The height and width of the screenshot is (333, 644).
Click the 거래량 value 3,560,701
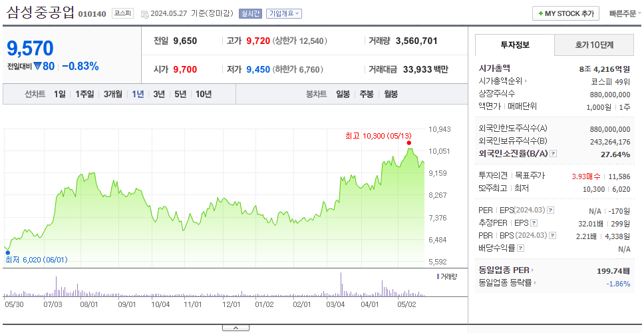417,41
